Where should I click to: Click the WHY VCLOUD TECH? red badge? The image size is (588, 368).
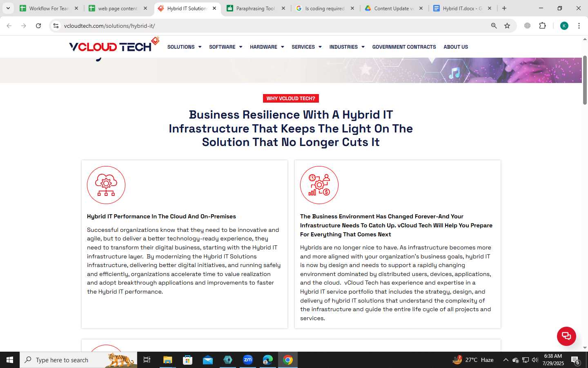click(x=291, y=99)
